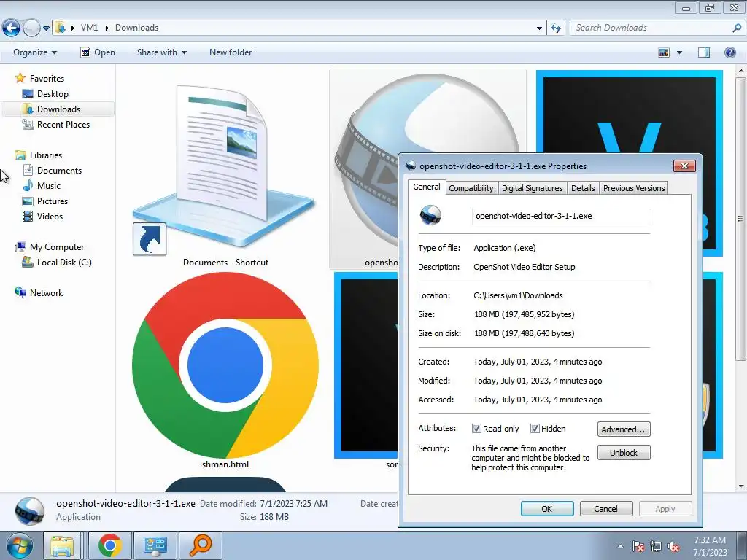Click the scrollbar up arrow in file list
Screen dimensions: 747x560
click(741, 71)
